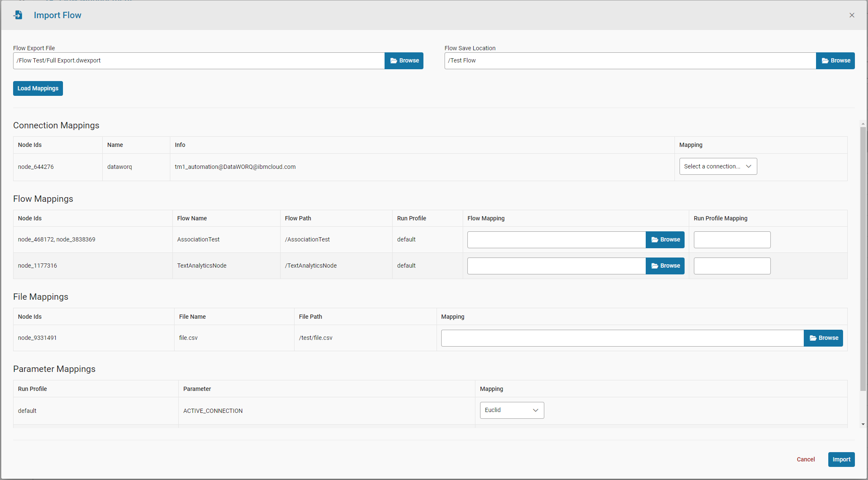
Task: Cancel the import
Action: point(805,459)
